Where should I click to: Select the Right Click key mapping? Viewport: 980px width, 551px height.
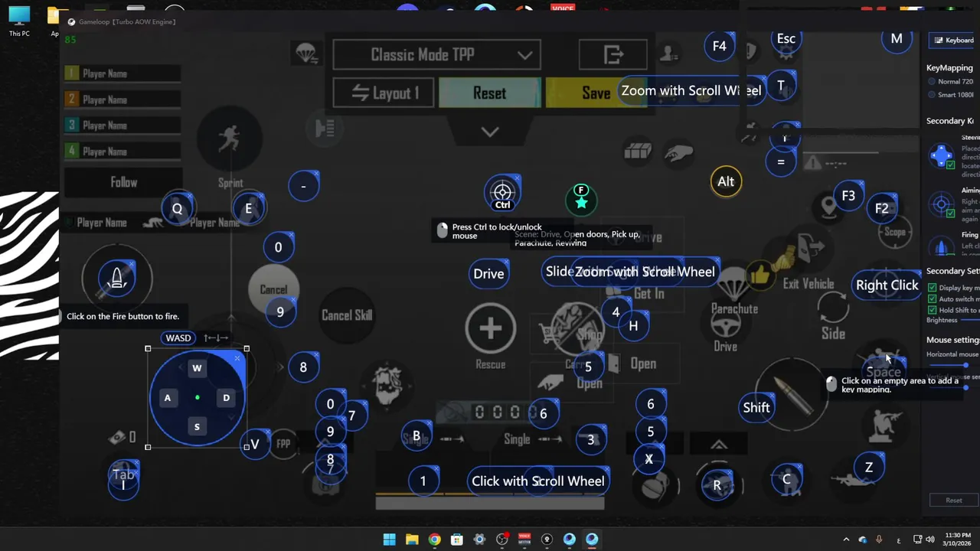point(887,285)
